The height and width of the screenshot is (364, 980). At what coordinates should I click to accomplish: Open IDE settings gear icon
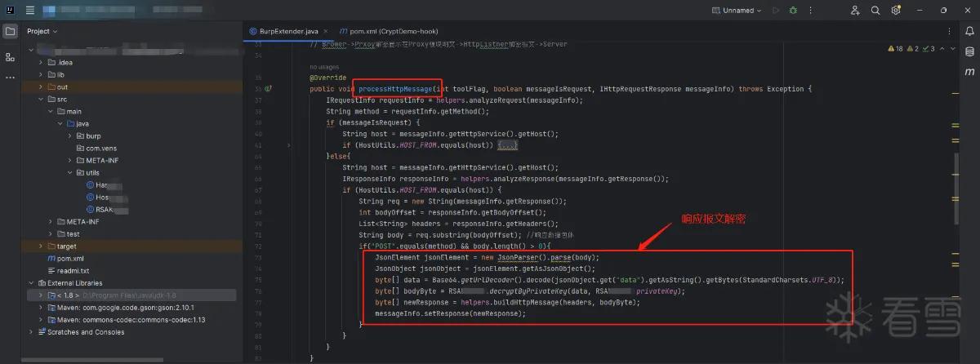tap(896, 11)
